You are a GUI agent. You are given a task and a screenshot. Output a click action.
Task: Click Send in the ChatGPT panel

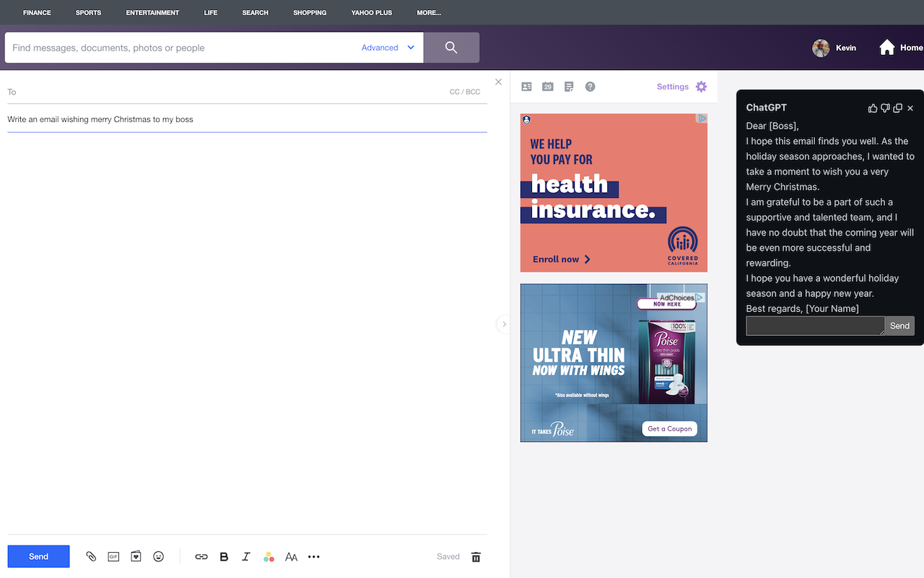tap(899, 326)
